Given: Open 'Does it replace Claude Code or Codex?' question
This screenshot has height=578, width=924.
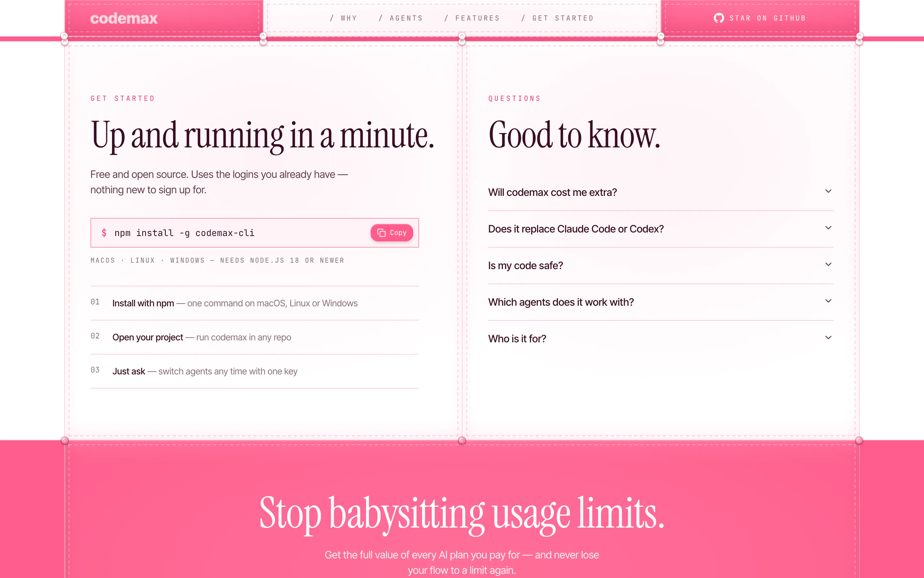Looking at the screenshot, I should click(661, 229).
